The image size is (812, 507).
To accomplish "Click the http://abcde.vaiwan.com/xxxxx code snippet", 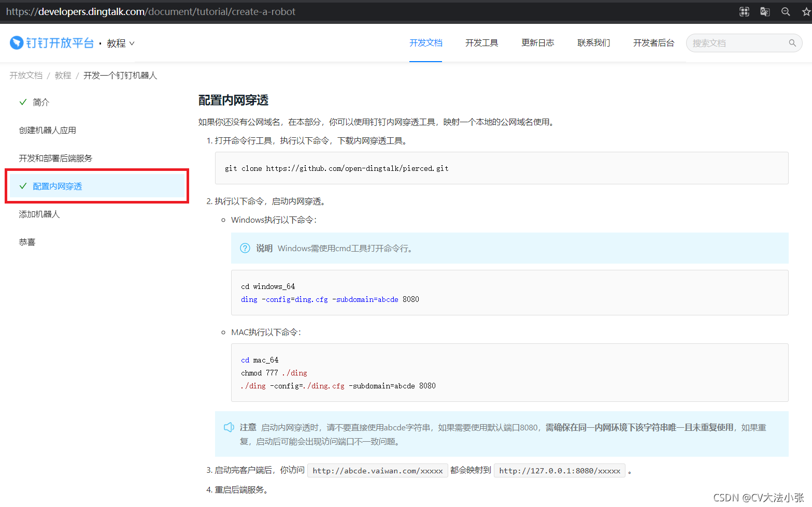I will 378,471.
